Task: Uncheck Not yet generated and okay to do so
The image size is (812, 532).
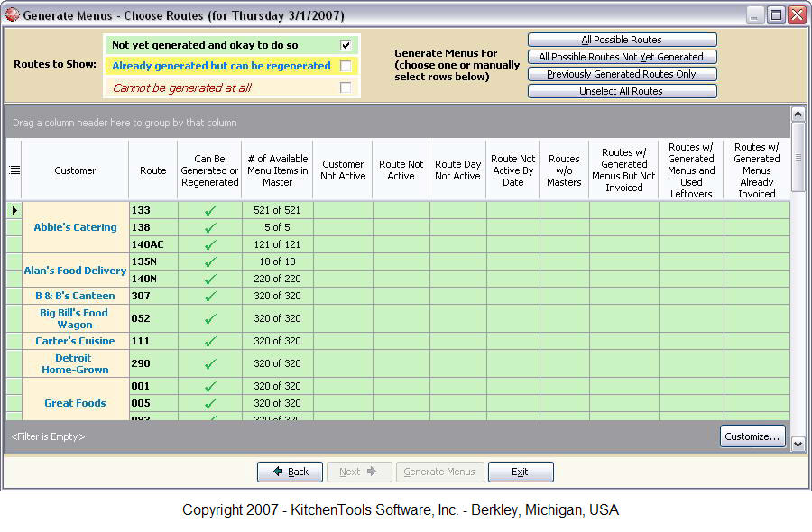Action: tap(346, 45)
